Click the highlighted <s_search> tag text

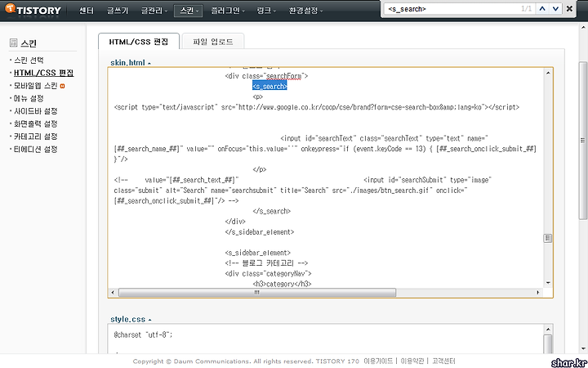pos(269,87)
